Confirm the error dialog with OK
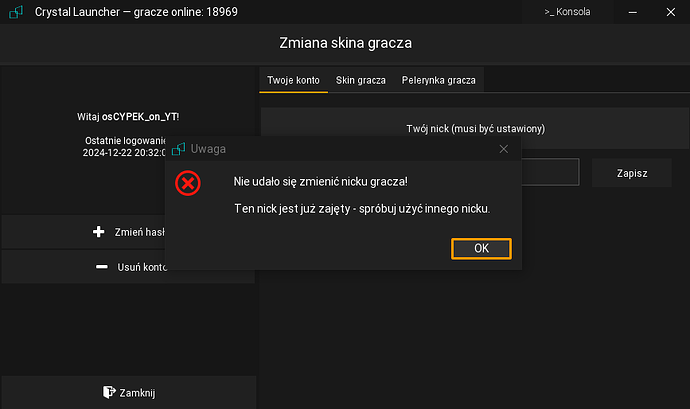The height and width of the screenshot is (409, 690). click(x=481, y=249)
